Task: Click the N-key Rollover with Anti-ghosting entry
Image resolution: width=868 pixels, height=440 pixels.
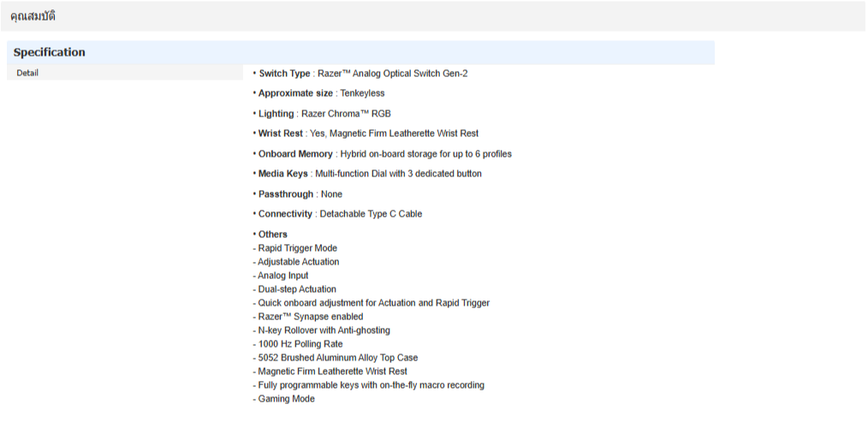Action: (322, 330)
